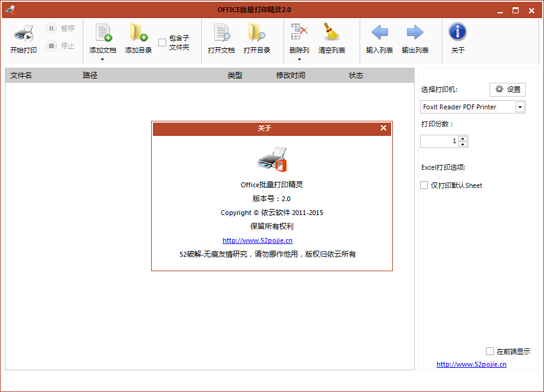The image size is (544, 392).
Task: Click the 打开文档 open document icon
Action: pos(221,31)
